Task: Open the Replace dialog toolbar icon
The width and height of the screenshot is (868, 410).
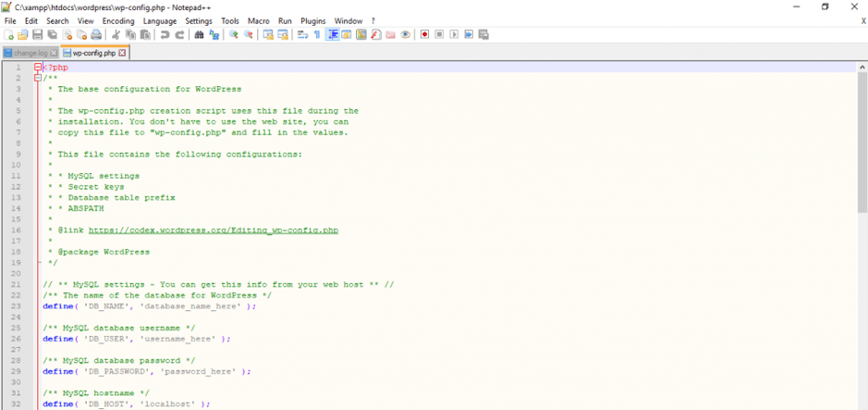Action: click(x=214, y=34)
